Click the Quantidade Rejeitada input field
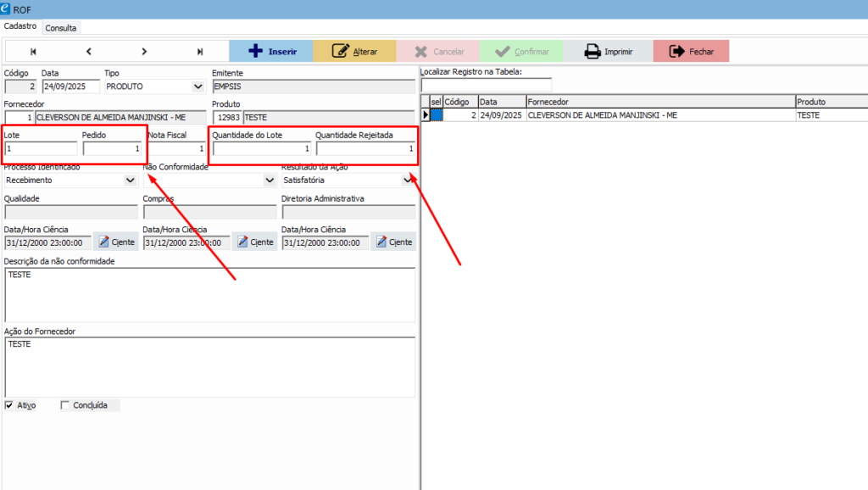The image size is (868, 490). point(365,149)
